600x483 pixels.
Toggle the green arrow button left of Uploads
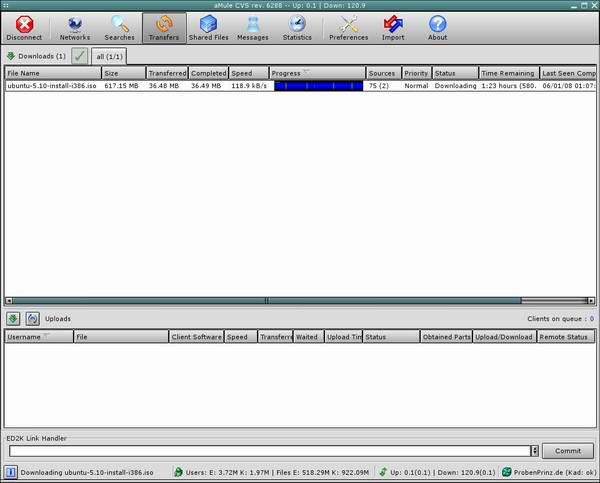13,318
